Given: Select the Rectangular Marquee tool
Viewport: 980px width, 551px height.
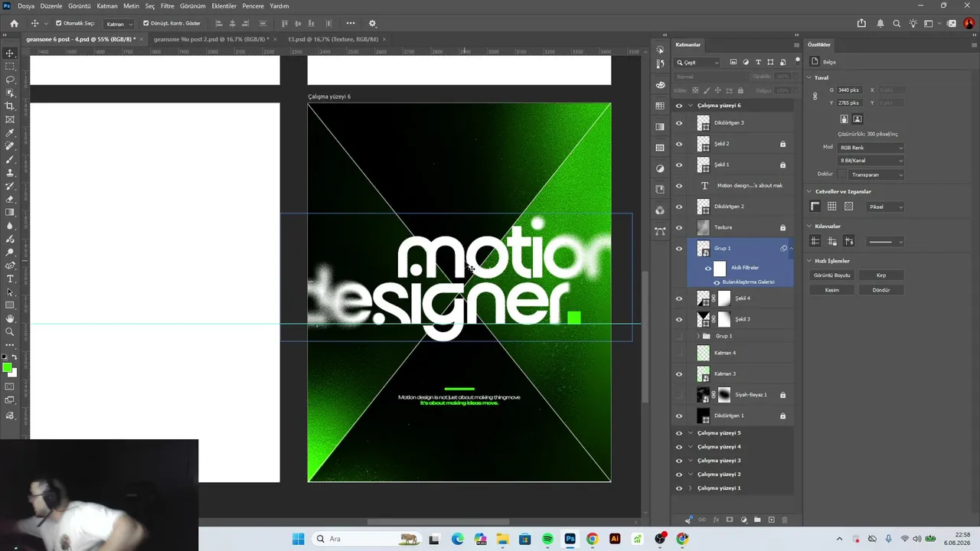Looking at the screenshot, I should [10, 67].
